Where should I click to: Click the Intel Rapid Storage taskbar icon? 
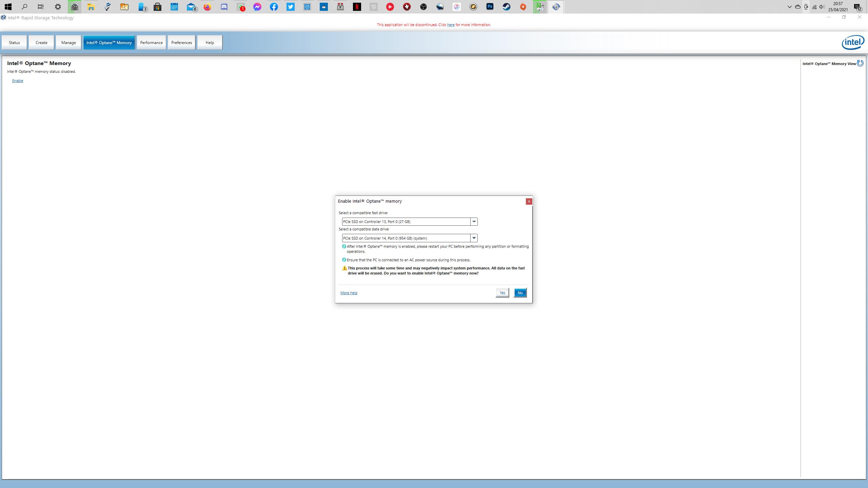pos(556,7)
